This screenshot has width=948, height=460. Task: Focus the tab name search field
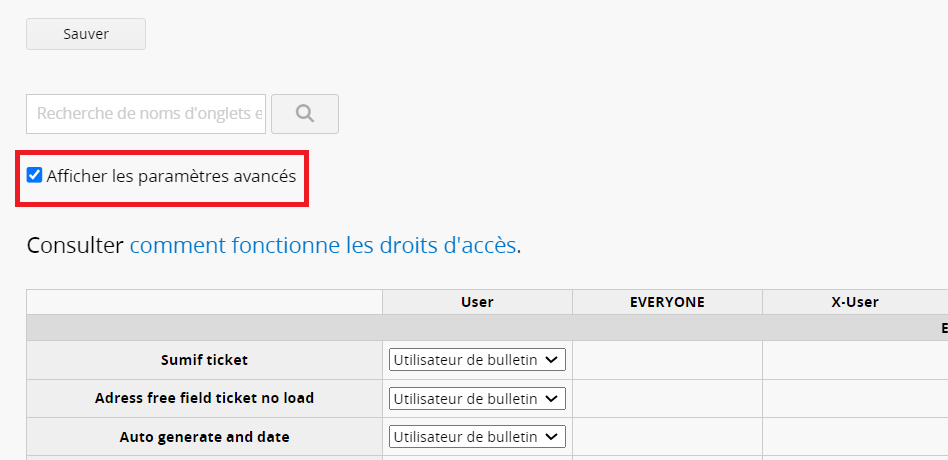146,114
